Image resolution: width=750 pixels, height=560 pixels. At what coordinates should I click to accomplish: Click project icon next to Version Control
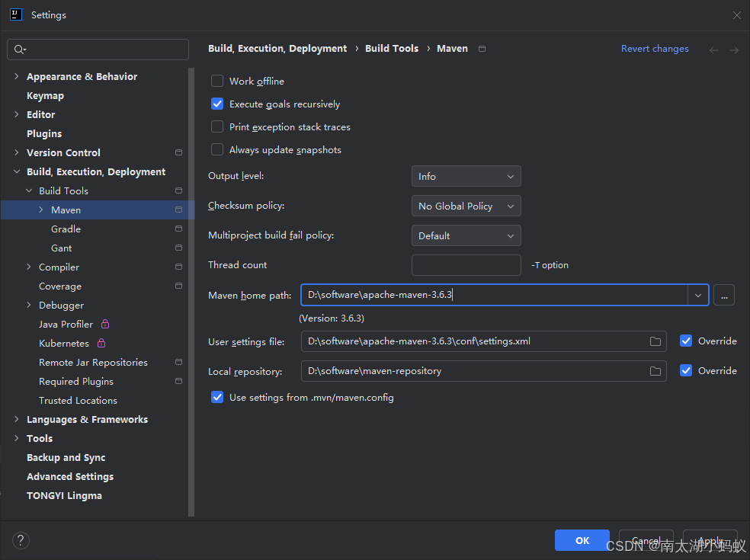[179, 152]
